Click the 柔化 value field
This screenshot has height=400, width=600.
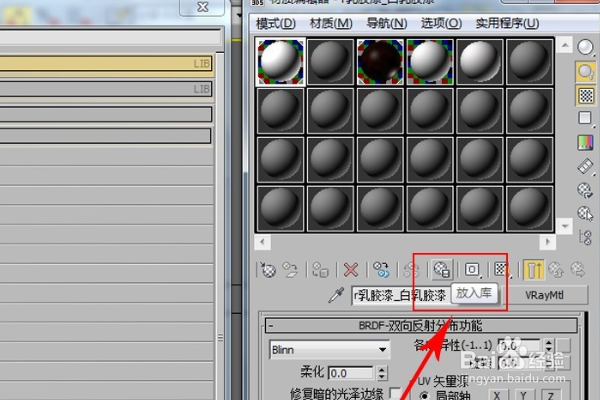point(351,373)
